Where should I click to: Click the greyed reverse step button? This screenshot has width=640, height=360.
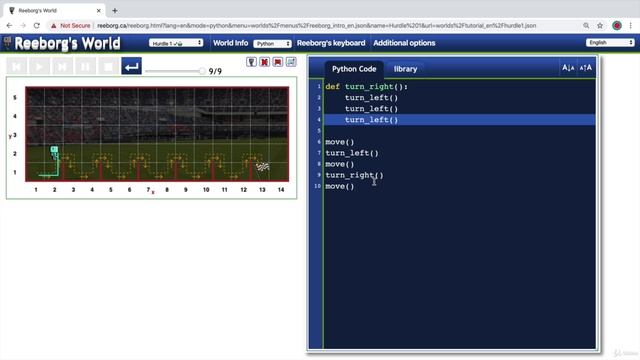click(16, 67)
